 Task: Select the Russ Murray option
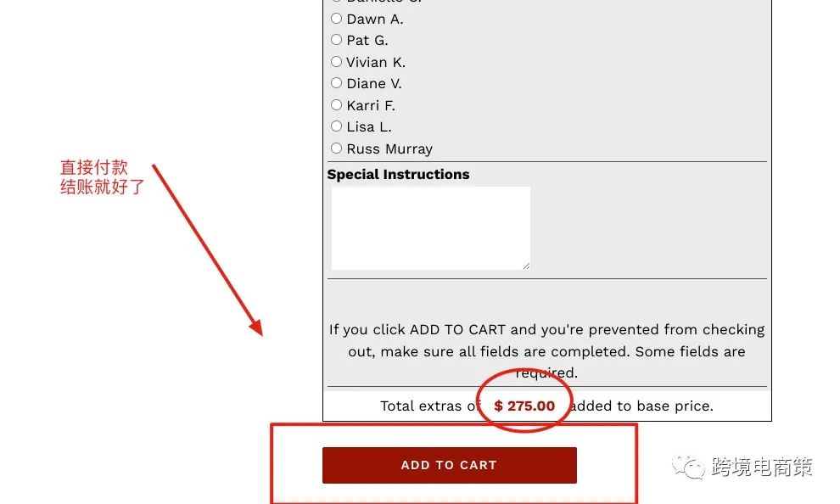[336, 148]
